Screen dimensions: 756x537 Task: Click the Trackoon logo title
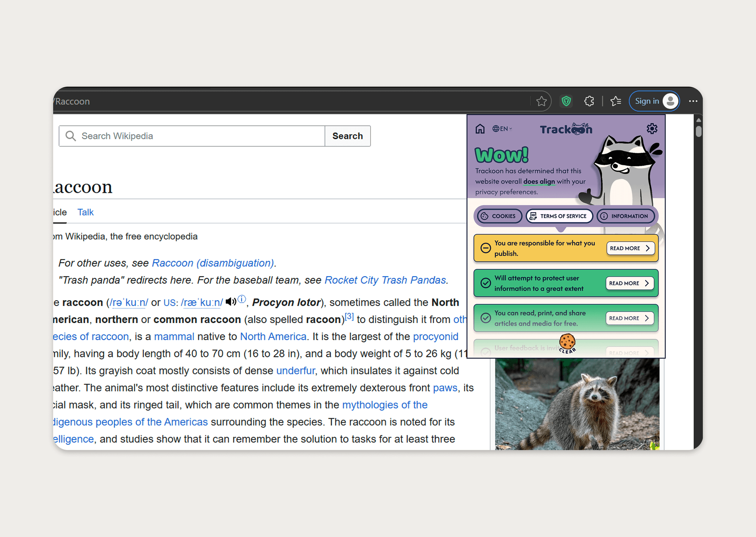pos(566,129)
